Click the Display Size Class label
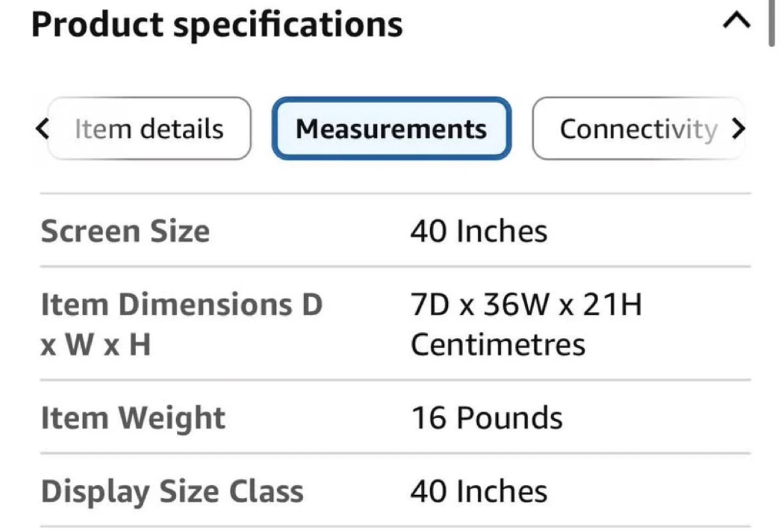 tap(172, 491)
